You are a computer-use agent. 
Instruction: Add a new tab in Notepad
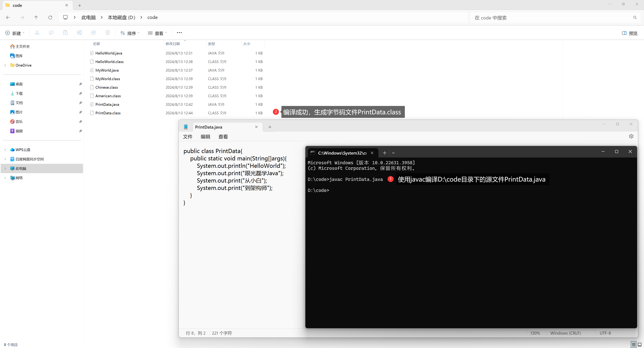pyautogui.click(x=270, y=127)
